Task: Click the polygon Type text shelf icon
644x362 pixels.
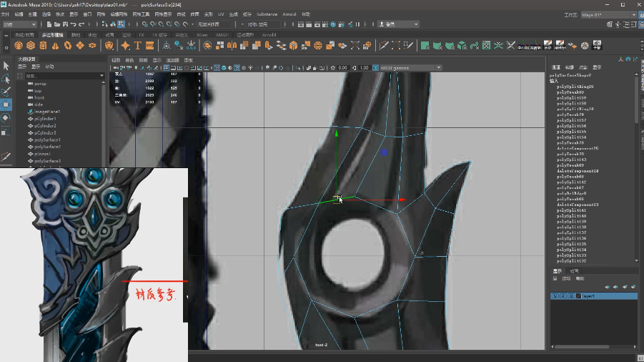Action: 138,45
